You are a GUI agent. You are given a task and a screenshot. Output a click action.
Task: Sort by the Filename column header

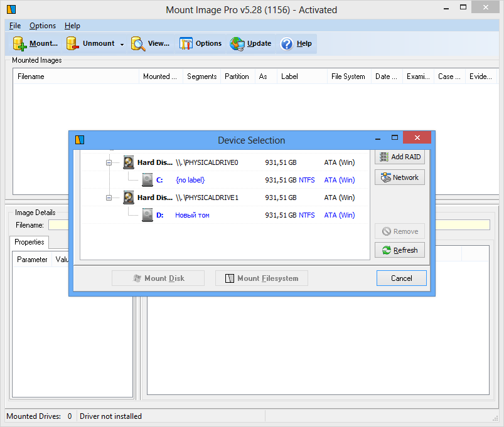(76, 76)
